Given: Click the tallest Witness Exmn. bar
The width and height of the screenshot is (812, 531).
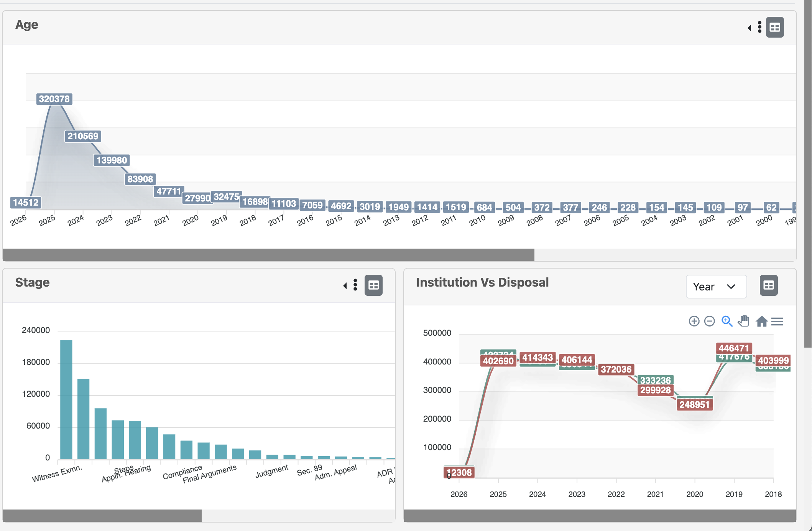Looking at the screenshot, I should coord(66,399).
